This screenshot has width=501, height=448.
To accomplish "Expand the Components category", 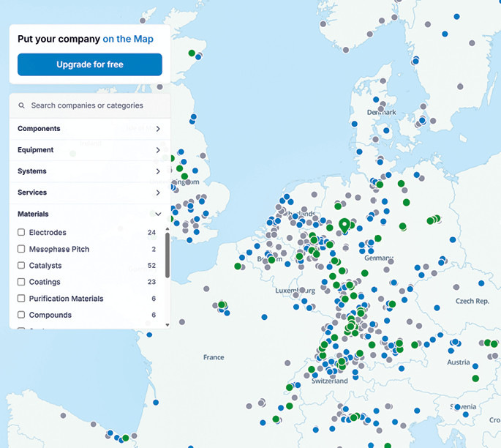I will point(158,129).
